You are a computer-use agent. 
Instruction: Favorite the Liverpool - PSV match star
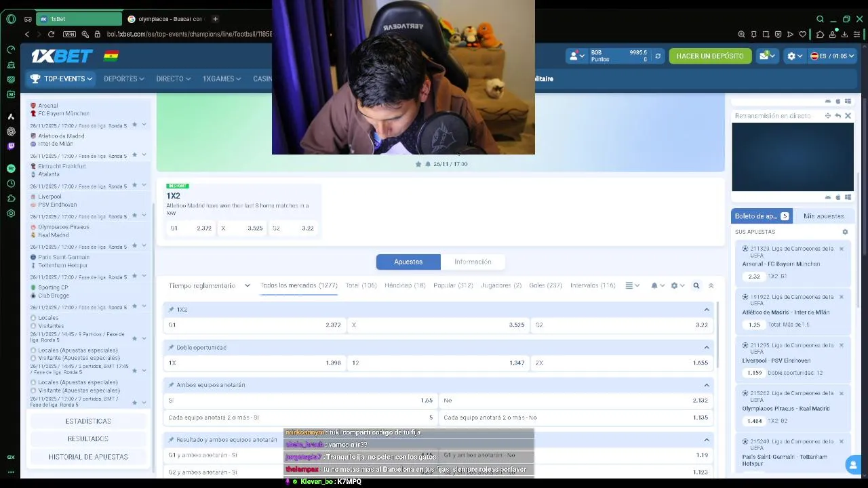click(x=134, y=216)
